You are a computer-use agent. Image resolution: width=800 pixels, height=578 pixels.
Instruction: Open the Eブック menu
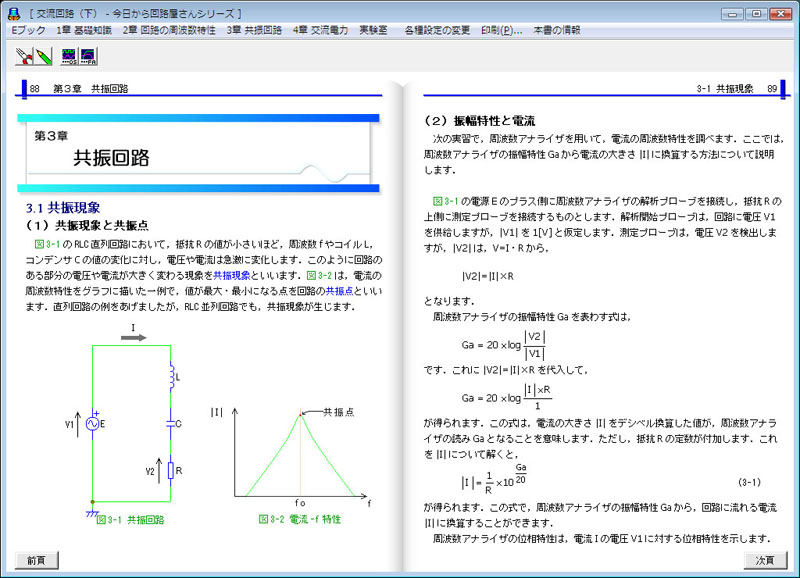tap(29, 31)
